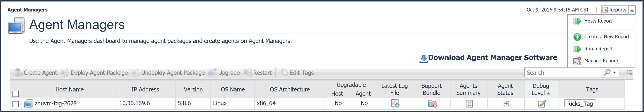
Task: Toggle the select-all header checkbox
Action: 16,94
